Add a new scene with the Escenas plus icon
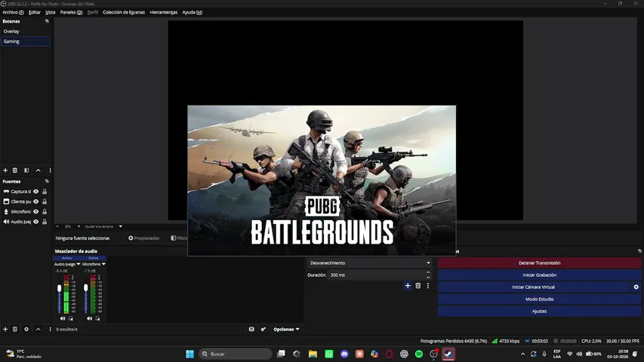 [x=5, y=170]
